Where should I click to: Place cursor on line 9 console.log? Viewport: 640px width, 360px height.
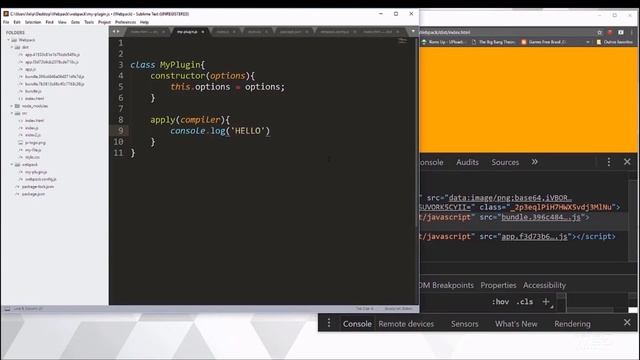[220, 131]
